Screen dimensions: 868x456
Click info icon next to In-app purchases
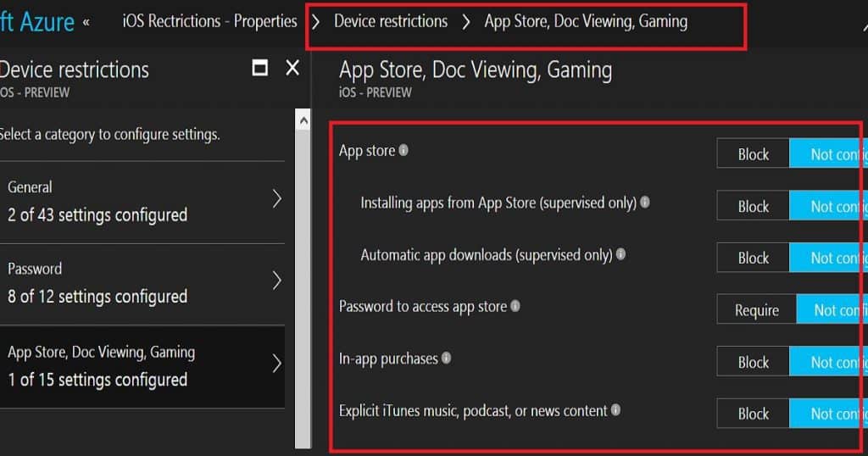[447, 359]
